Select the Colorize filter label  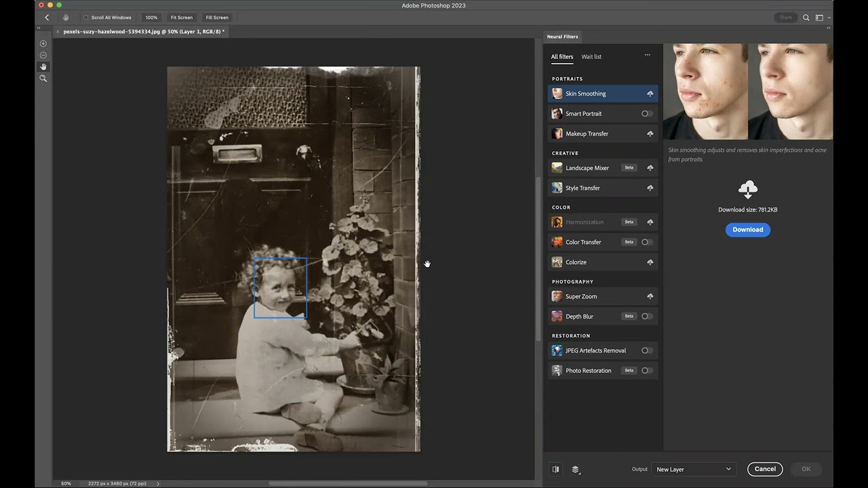click(x=576, y=262)
